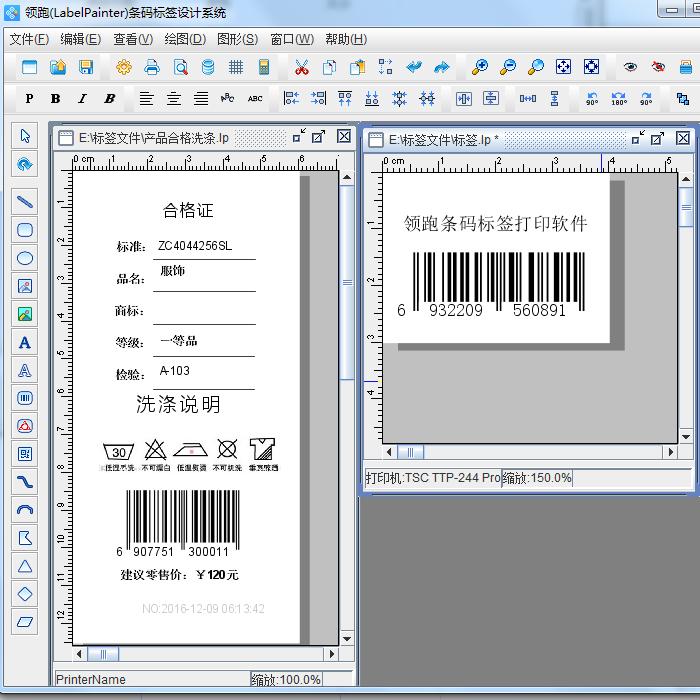This screenshot has width=700, height=700.
Task: Open the 文件(F) menu
Action: [29, 39]
